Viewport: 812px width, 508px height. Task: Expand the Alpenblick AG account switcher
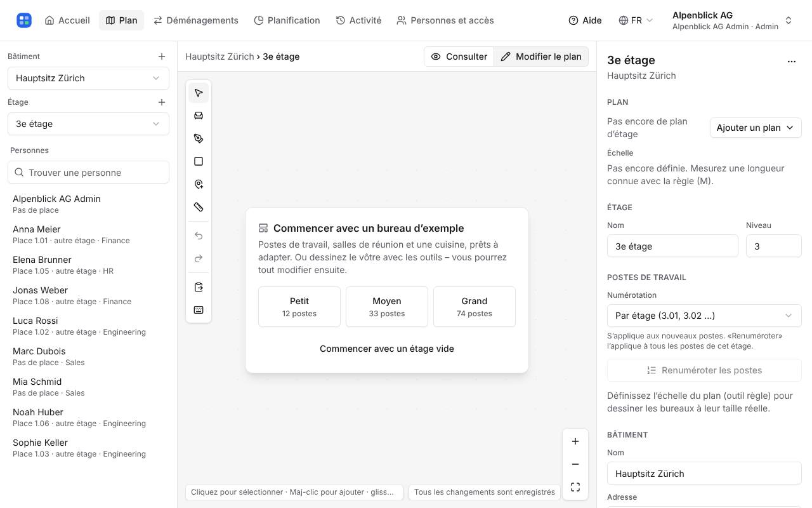(x=733, y=20)
